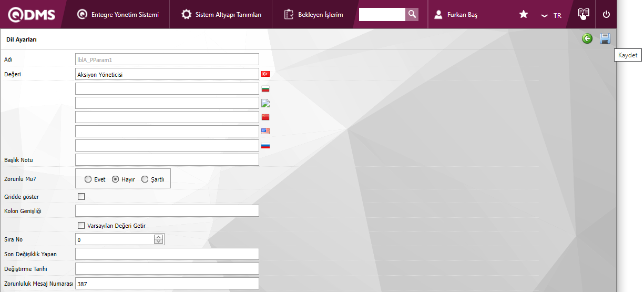Select the Evet radio button
Screen dimensions: 644x292
(88, 179)
